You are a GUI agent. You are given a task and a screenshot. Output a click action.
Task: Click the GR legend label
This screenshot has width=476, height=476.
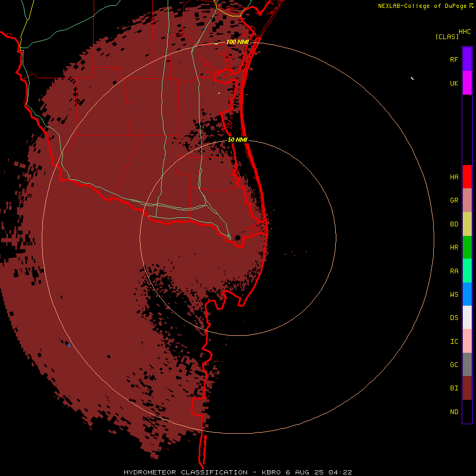coord(454,200)
